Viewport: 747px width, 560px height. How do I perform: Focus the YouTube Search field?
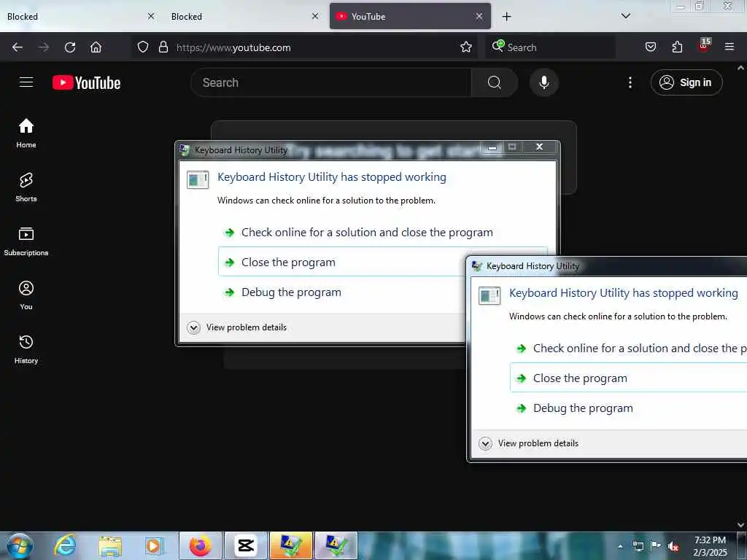(x=331, y=82)
